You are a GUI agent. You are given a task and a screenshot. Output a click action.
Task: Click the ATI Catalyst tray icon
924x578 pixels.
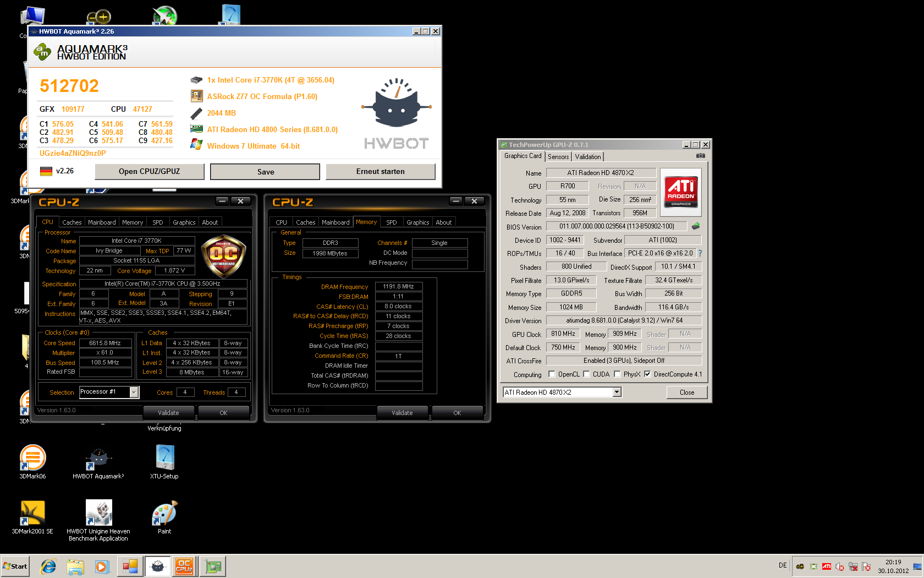827,566
